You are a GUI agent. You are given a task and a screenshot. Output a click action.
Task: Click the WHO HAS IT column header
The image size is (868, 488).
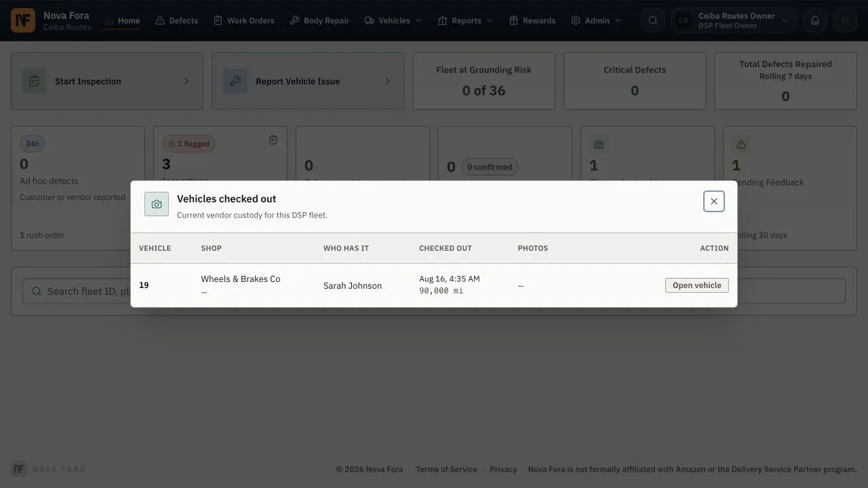346,248
